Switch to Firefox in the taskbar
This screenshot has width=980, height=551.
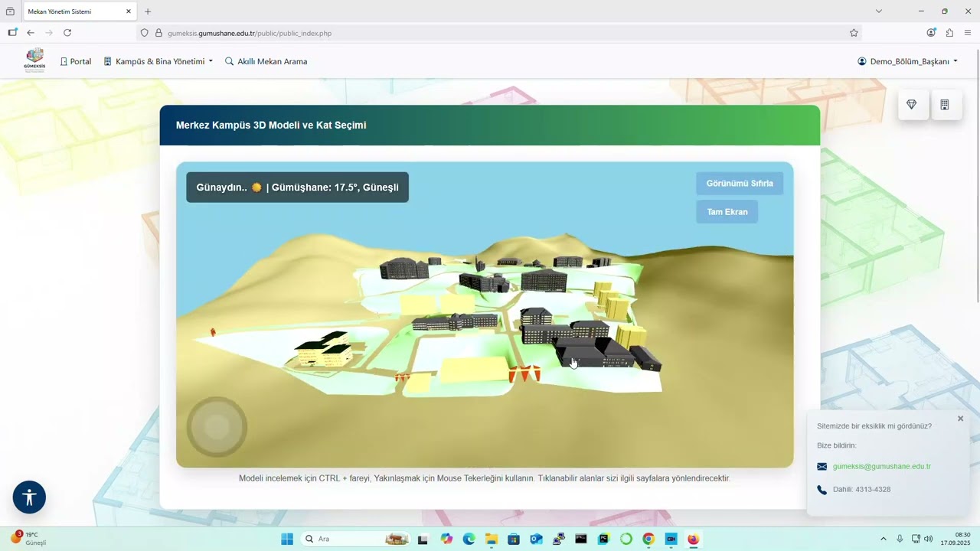coord(693,539)
